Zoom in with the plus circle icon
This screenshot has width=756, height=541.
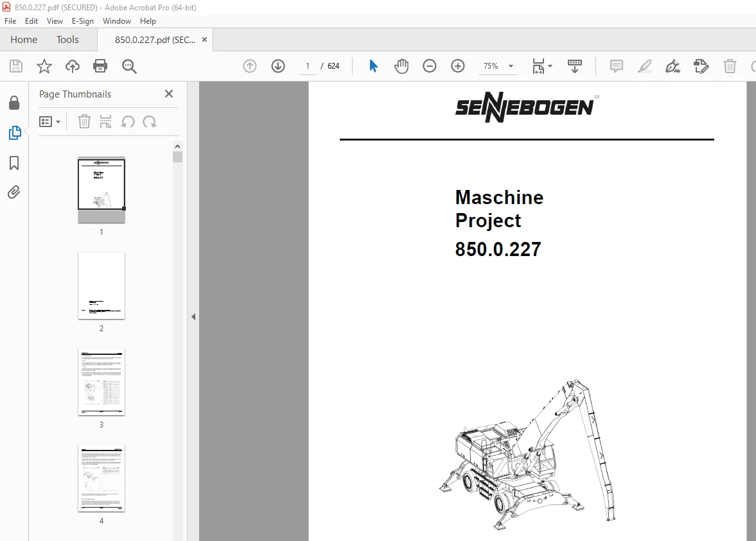point(457,66)
